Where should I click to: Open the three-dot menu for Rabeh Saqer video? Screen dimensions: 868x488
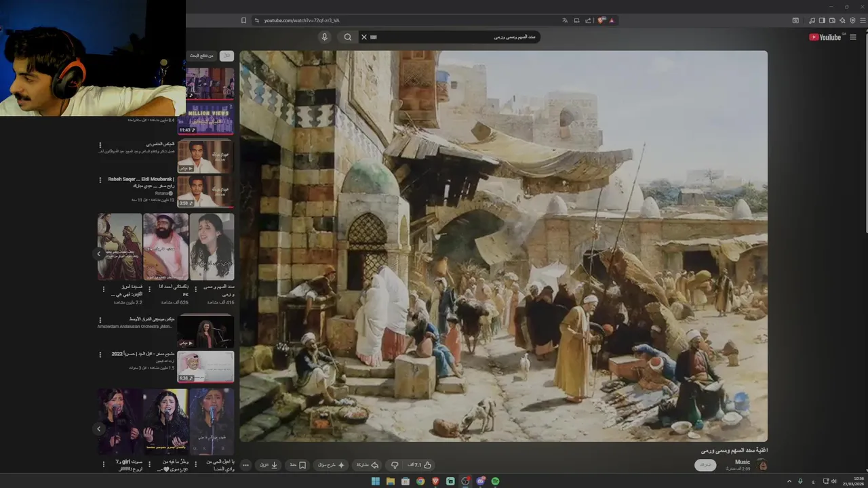coord(100,180)
